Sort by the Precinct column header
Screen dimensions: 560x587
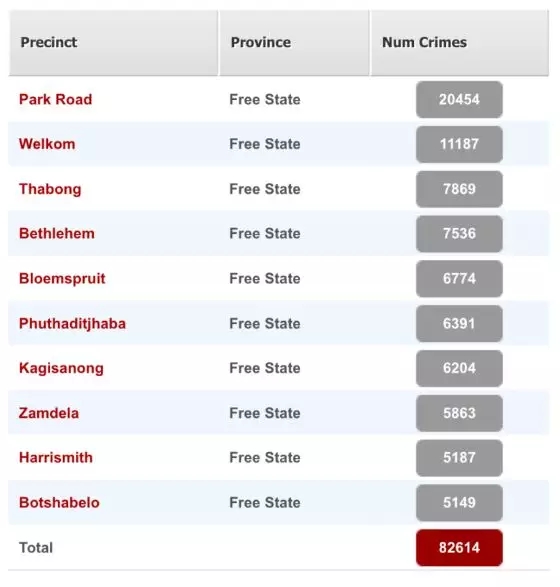(x=113, y=43)
